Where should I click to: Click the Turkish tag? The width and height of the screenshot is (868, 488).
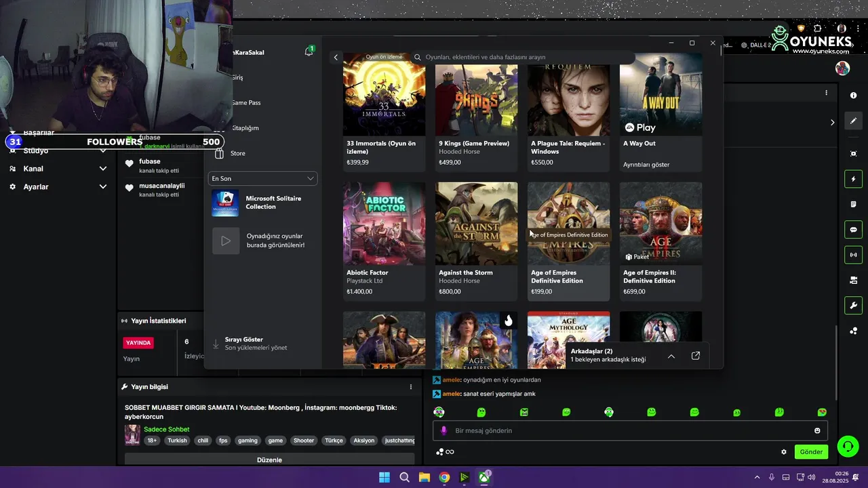click(x=177, y=441)
